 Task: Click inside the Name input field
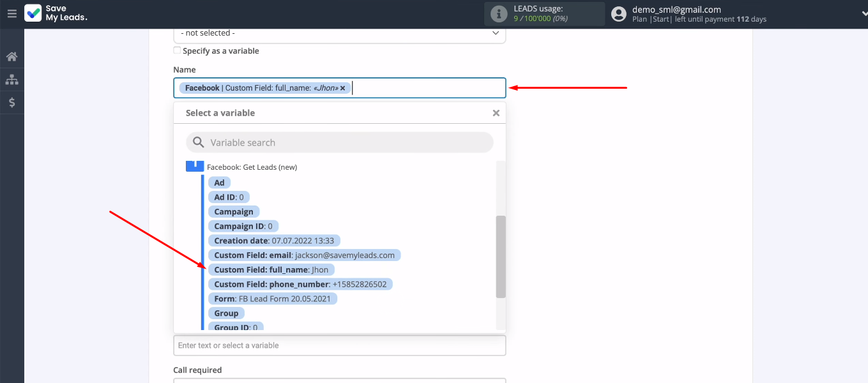(x=339, y=88)
